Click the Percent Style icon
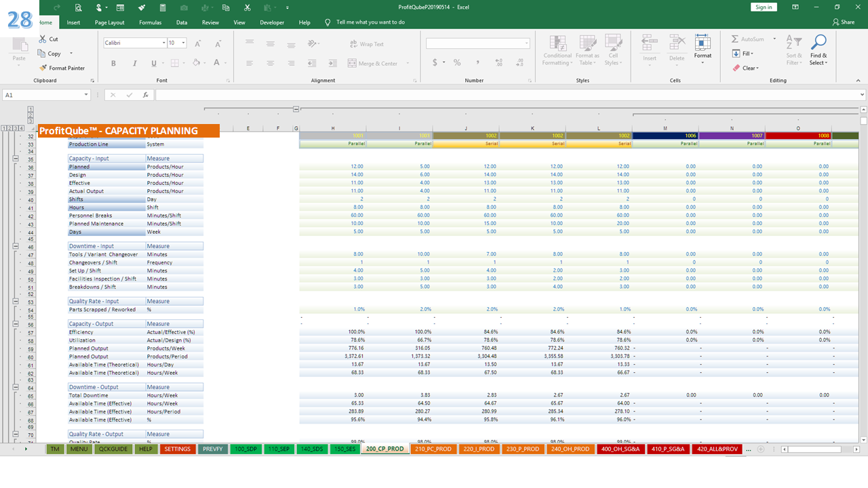 coord(457,62)
